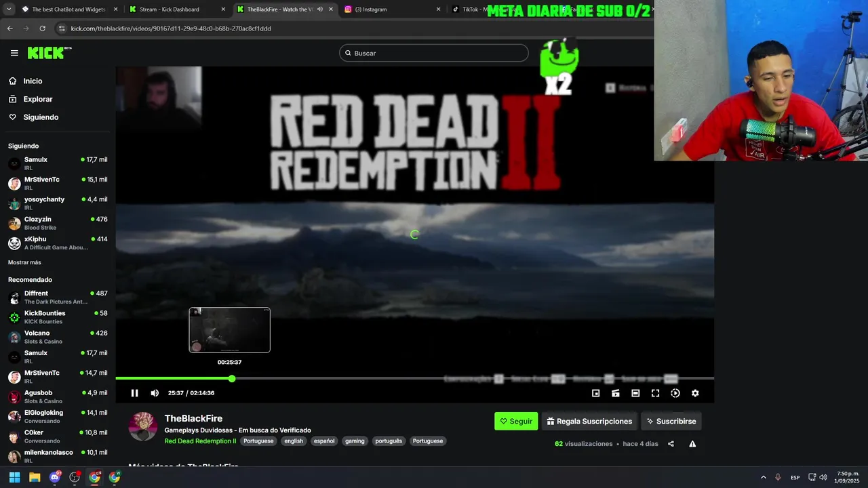Expand following list with Mostrar más

[24, 262]
